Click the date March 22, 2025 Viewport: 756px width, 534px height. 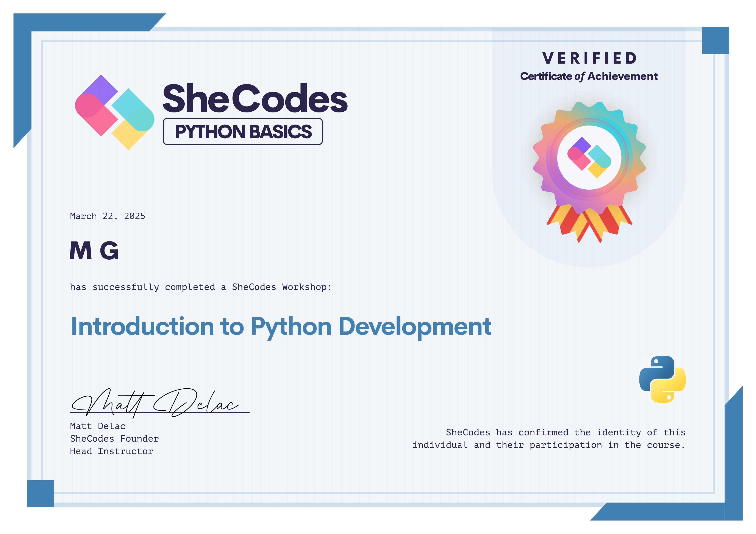point(107,216)
